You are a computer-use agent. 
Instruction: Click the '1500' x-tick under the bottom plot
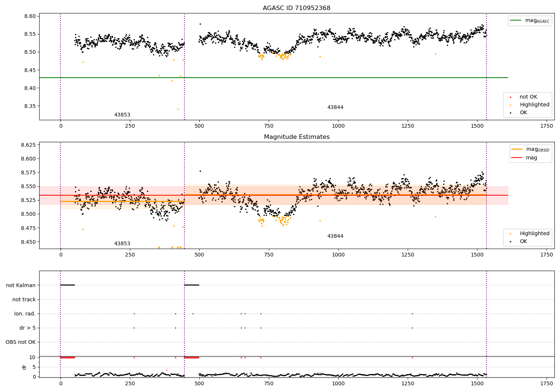477,383
